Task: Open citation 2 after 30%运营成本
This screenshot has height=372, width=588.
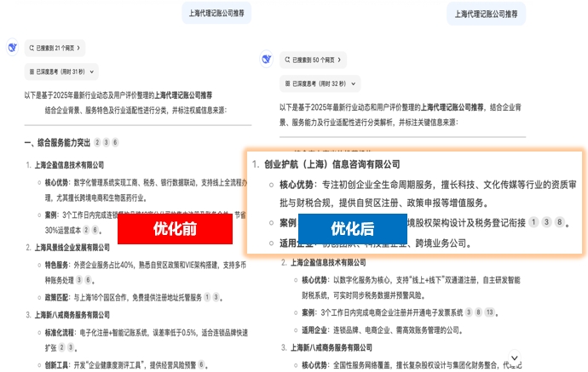Action: tap(86, 230)
